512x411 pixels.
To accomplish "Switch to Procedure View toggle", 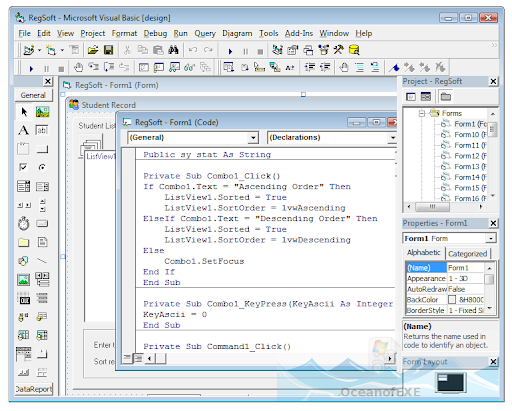I will (x=127, y=359).
